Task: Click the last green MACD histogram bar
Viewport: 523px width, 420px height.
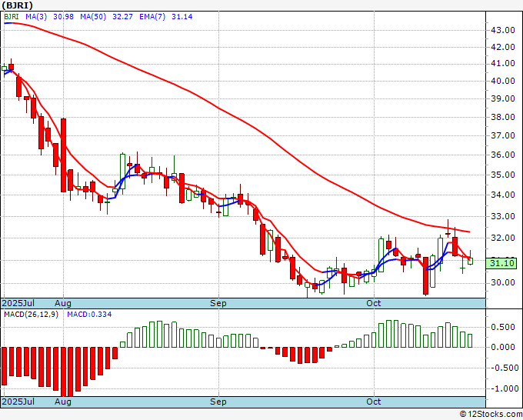Action: coord(470,341)
